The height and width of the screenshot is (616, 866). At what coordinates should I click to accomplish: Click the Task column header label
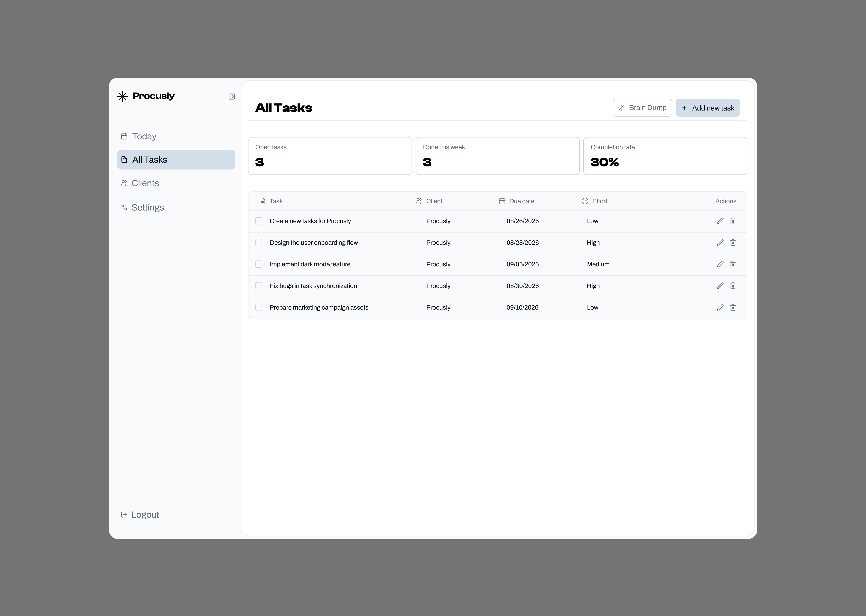[276, 201]
